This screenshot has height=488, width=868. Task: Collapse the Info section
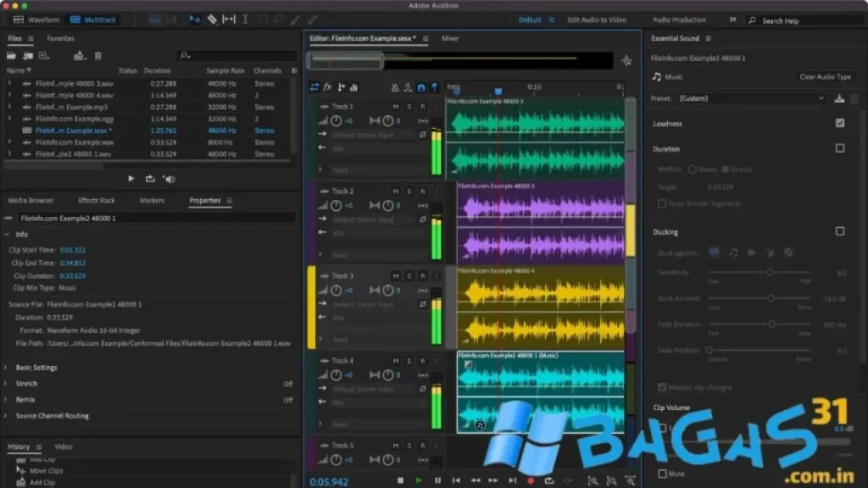pyautogui.click(x=7, y=235)
